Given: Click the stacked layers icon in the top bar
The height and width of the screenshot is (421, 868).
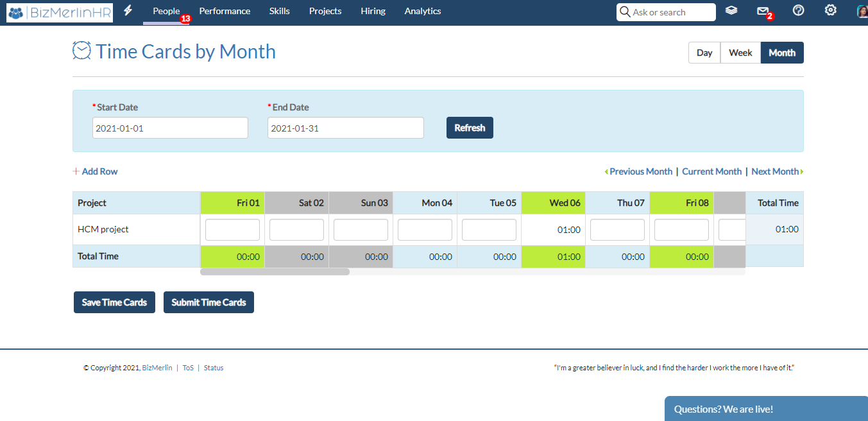Looking at the screenshot, I should coord(731,10).
